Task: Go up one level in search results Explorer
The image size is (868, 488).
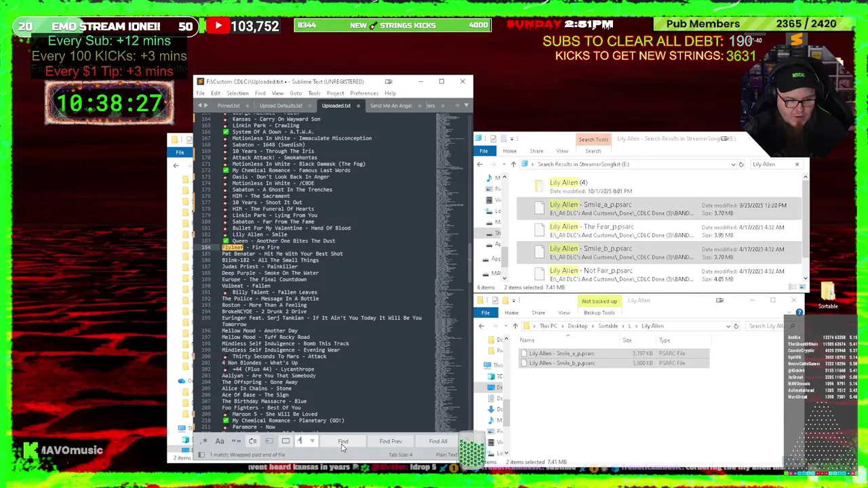Action: (513, 164)
